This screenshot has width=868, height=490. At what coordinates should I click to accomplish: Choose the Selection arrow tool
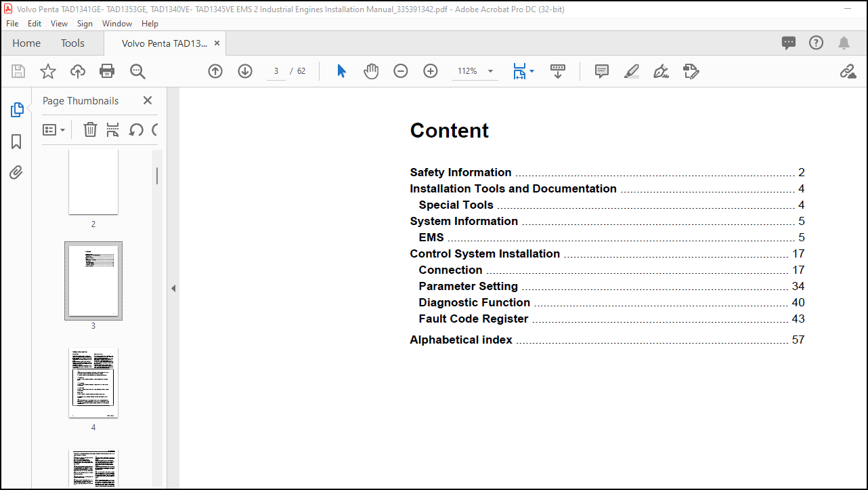pyautogui.click(x=341, y=71)
